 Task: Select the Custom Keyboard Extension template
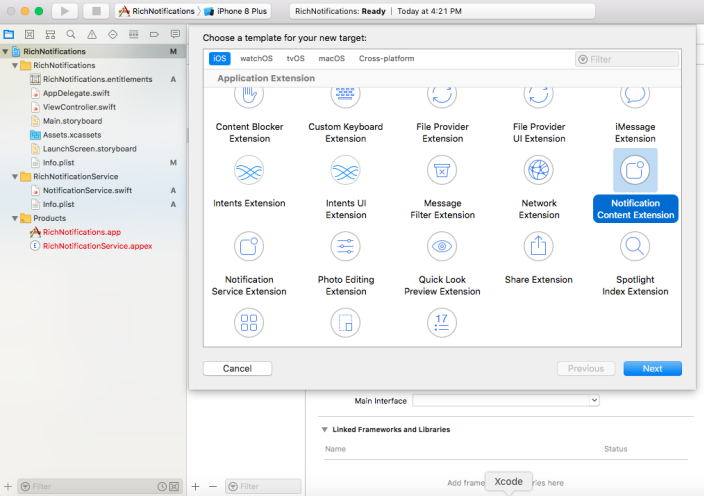click(x=346, y=116)
